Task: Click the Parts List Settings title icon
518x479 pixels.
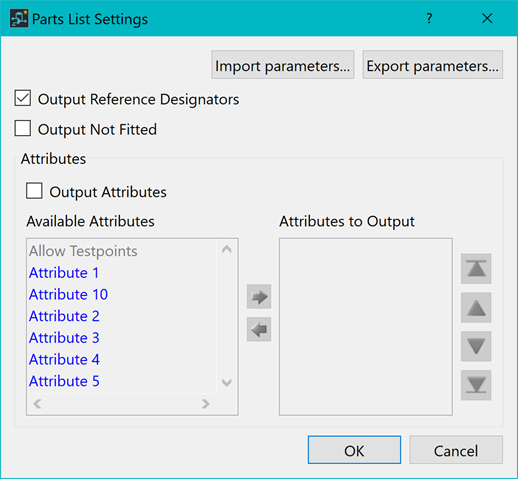Action: [19, 19]
